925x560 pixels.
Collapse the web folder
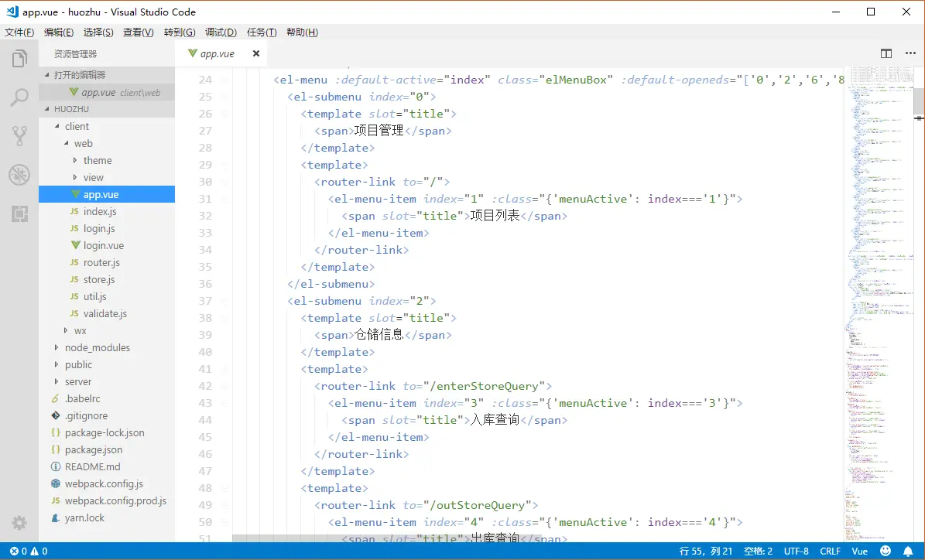(x=107, y=143)
